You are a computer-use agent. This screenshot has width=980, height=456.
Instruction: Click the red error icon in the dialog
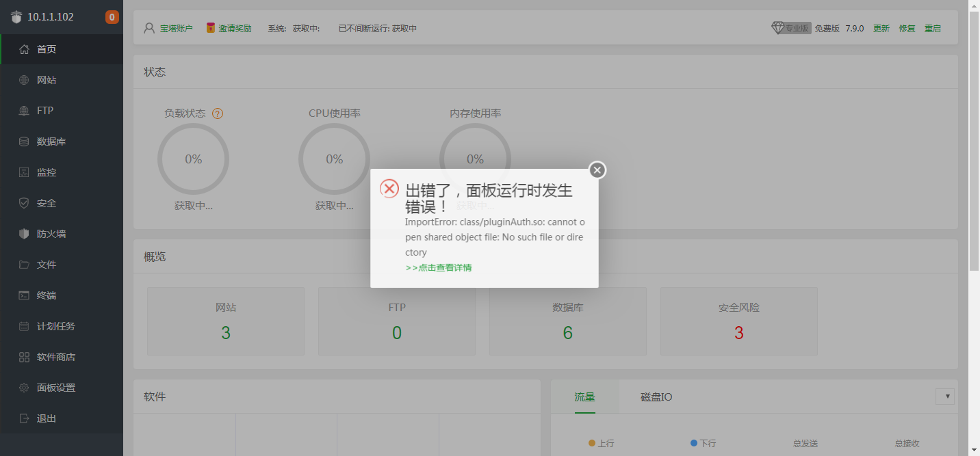pyautogui.click(x=389, y=189)
